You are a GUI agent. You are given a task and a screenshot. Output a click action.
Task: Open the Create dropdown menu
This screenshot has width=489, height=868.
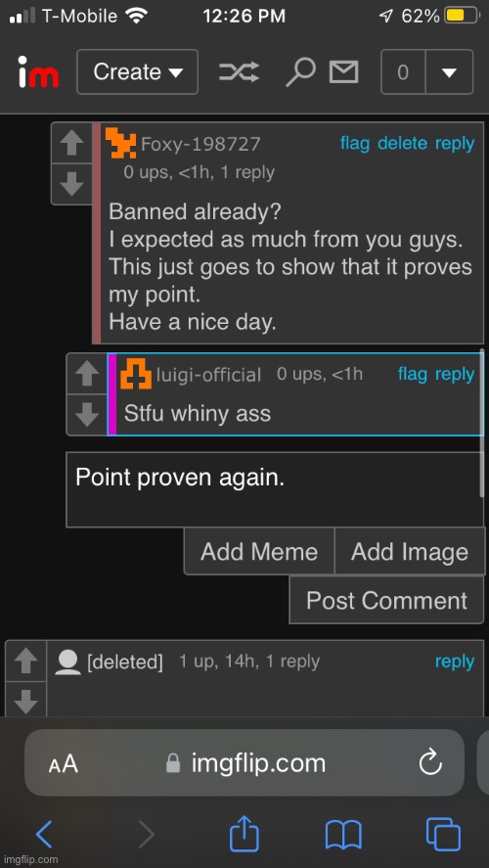click(137, 72)
